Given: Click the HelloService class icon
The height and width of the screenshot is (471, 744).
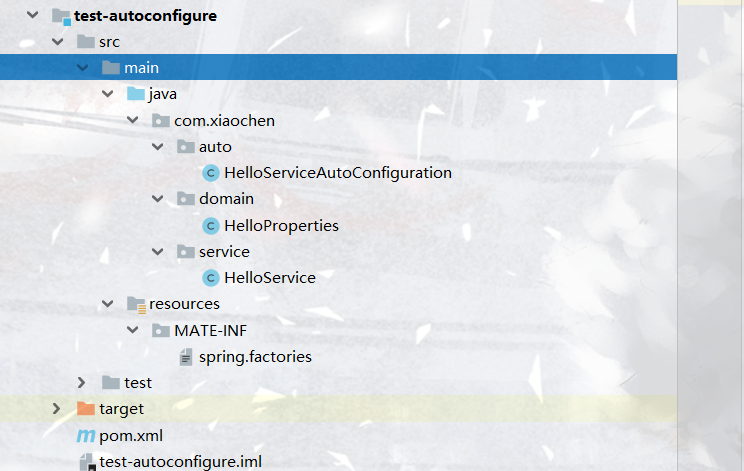Looking at the screenshot, I should (x=210, y=278).
